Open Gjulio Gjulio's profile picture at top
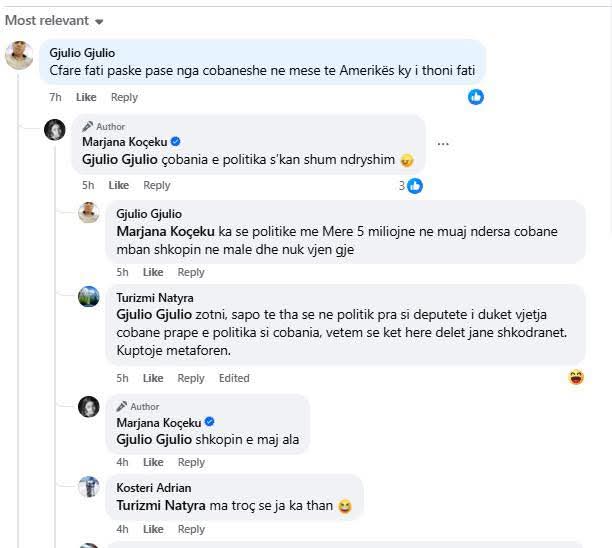Screen dimensions: 612x548 click(20, 54)
